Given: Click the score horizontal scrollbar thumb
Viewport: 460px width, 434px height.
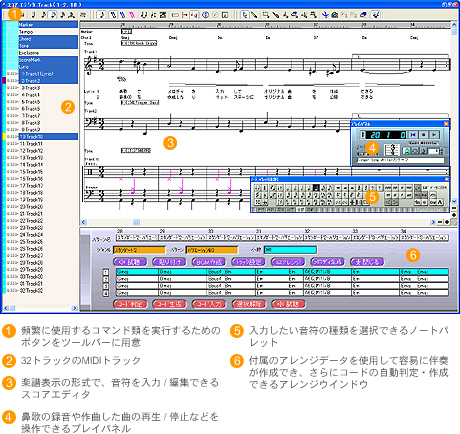Looking at the screenshot, I should [137, 222].
